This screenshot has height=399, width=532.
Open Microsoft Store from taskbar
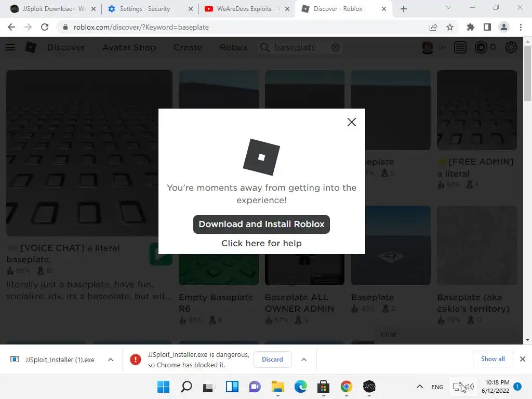(323, 387)
